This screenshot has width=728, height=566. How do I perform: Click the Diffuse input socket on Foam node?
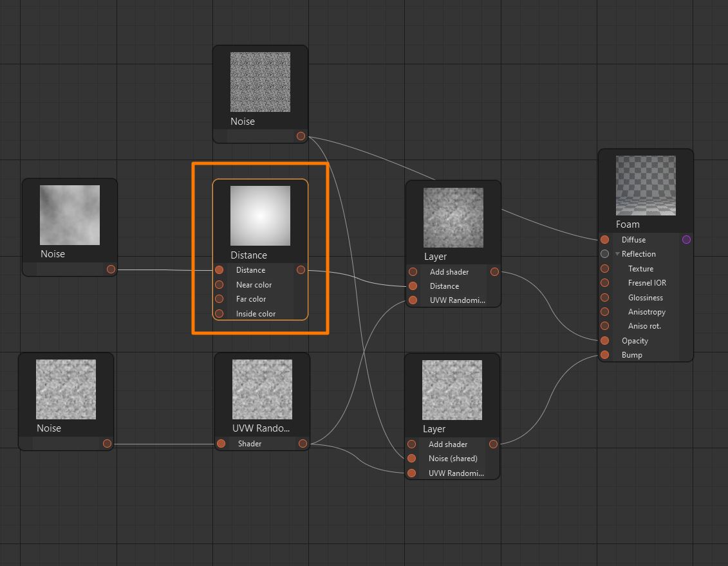tap(604, 239)
